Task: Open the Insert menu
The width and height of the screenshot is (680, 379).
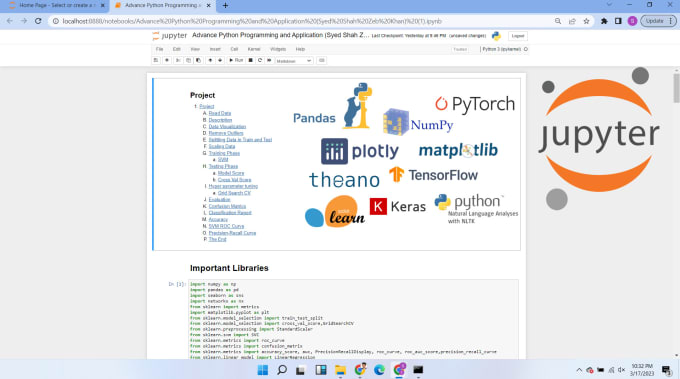Action: (215, 49)
